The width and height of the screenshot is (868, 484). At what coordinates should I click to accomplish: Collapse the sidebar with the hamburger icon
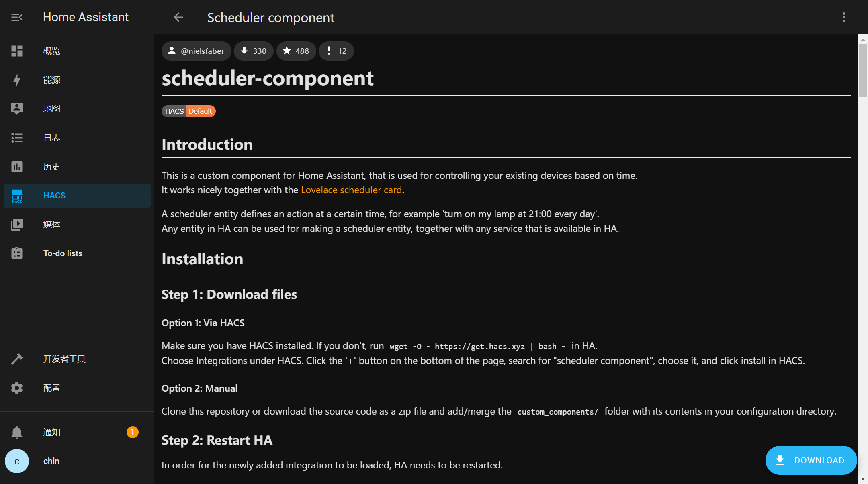[17, 17]
